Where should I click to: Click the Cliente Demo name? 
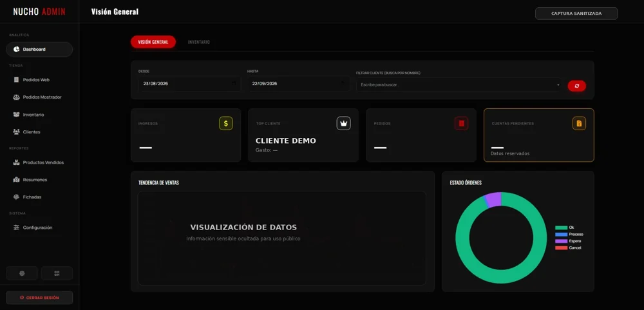(x=286, y=140)
